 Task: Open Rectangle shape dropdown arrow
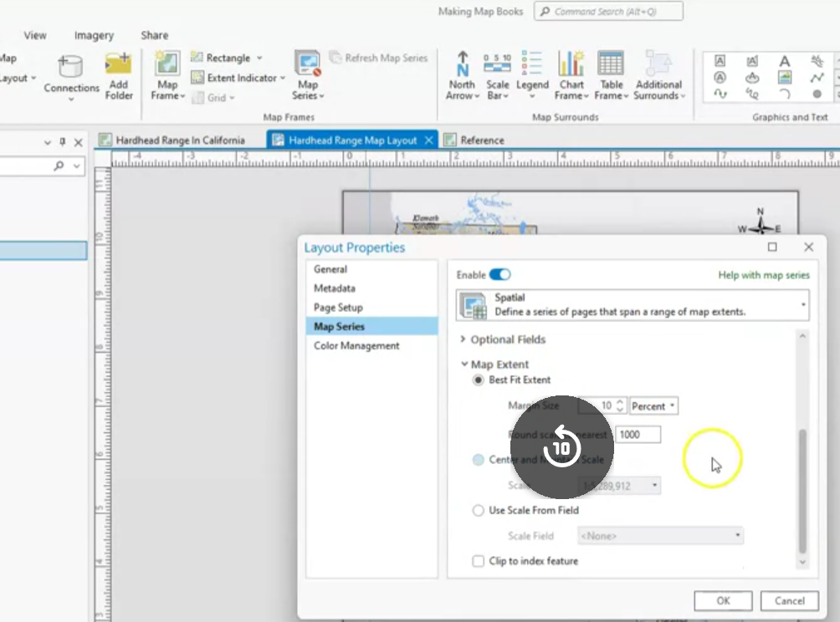259,58
